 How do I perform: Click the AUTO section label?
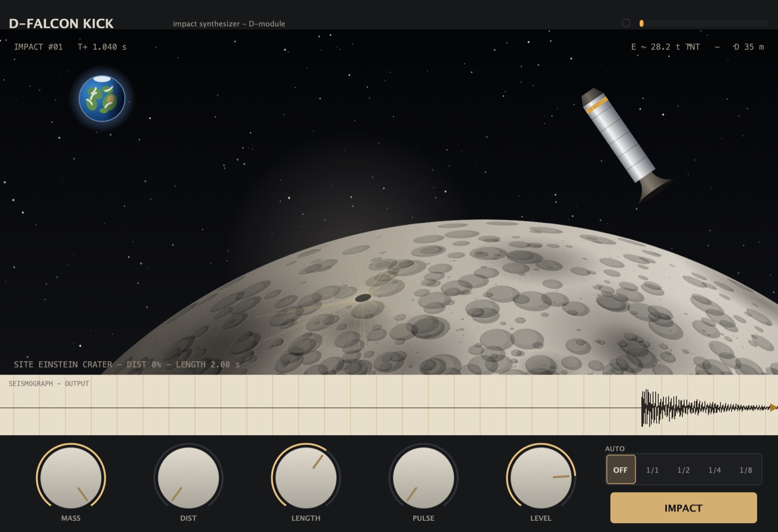(x=615, y=449)
